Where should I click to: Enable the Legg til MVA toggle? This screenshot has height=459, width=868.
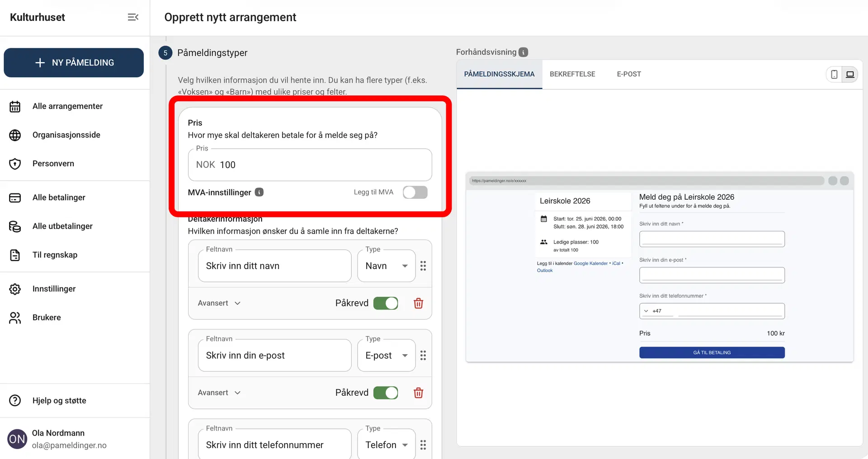click(415, 192)
